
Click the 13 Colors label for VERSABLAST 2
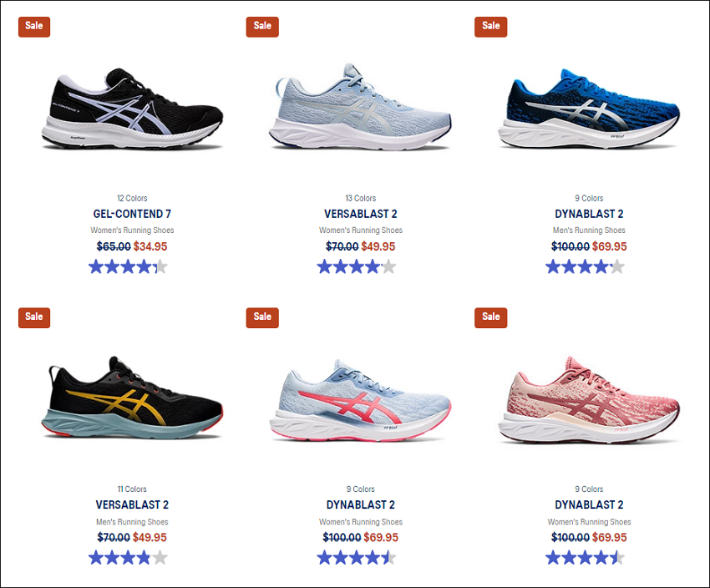[x=361, y=198]
